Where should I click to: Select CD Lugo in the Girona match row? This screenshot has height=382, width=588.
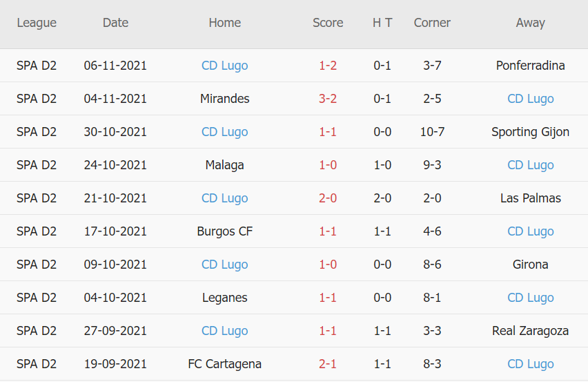(224, 265)
